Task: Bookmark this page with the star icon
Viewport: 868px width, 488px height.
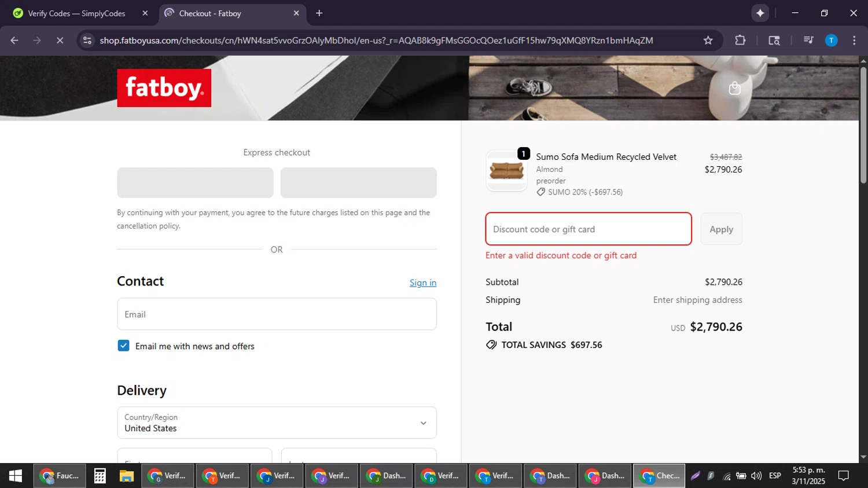Action: 708,41
